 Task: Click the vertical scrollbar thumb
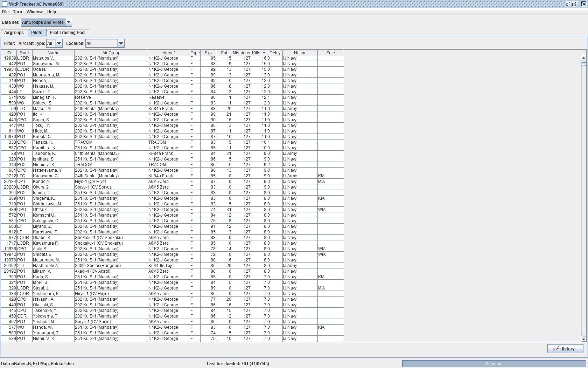583,63
